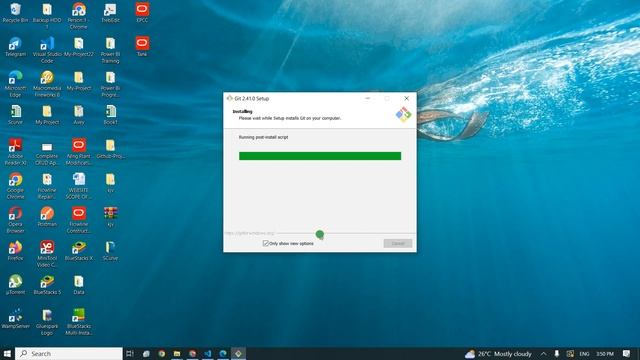This screenshot has height=360, width=640.
Task: Open the Data file on desktop
Action: click(79, 284)
